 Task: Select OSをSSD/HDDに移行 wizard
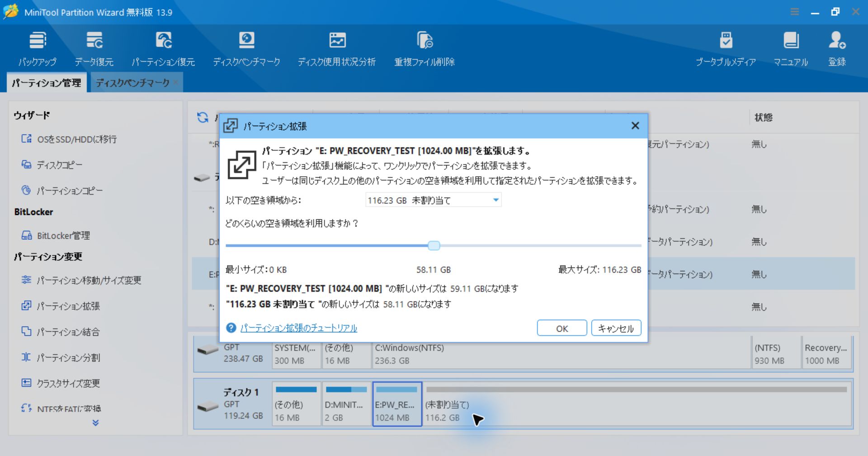69,139
